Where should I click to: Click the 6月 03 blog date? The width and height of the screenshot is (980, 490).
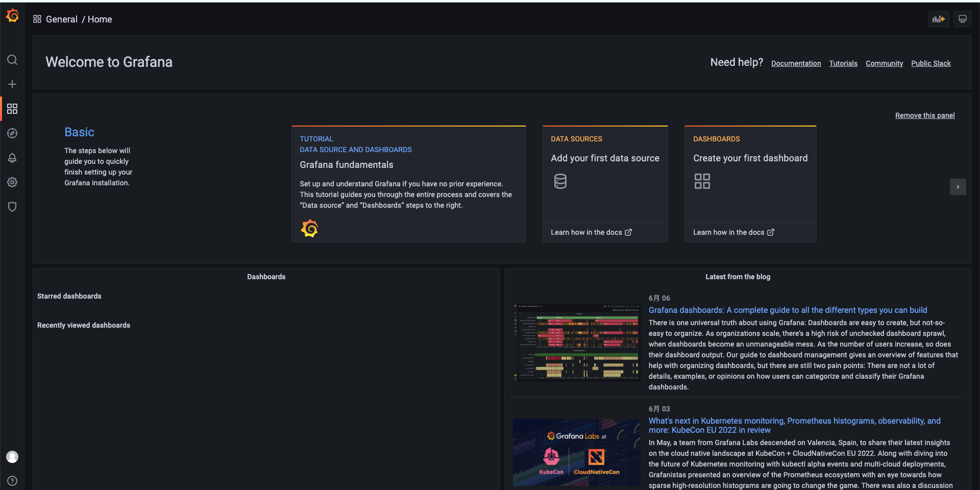point(659,409)
